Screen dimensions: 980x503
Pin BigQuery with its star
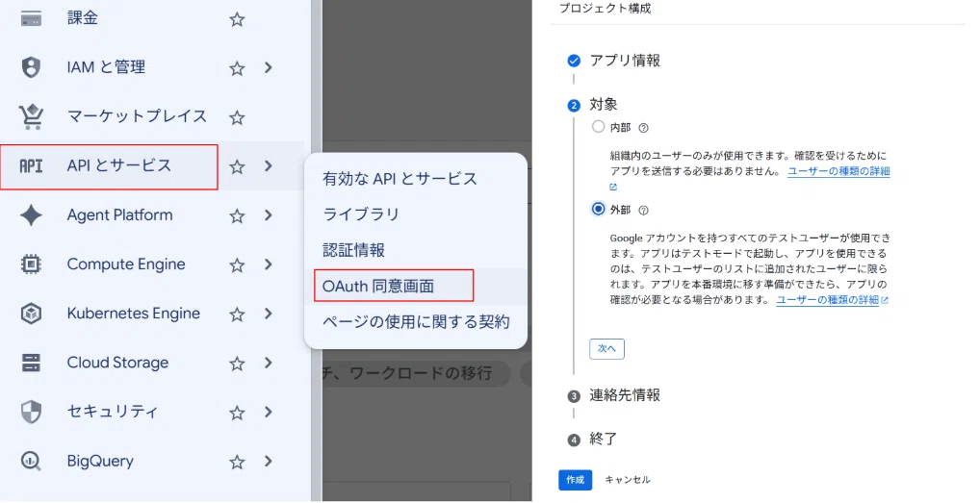pyautogui.click(x=237, y=462)
